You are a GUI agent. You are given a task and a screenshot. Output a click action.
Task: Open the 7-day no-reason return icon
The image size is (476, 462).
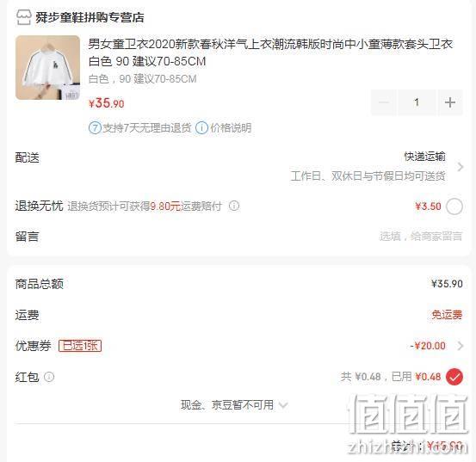click(x=95, y=127)
